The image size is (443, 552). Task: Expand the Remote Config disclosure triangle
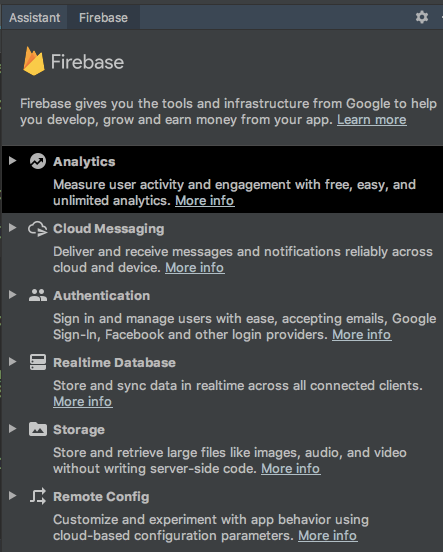13,495
